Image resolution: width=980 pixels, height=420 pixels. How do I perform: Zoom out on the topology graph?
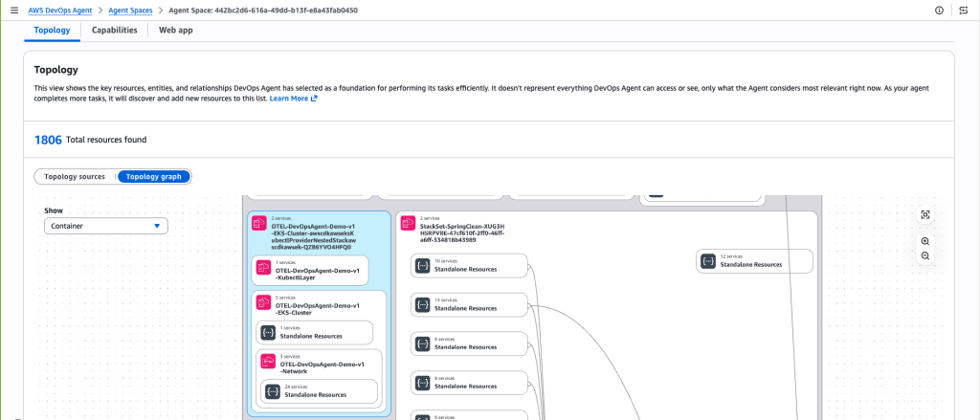click(924, 255)
